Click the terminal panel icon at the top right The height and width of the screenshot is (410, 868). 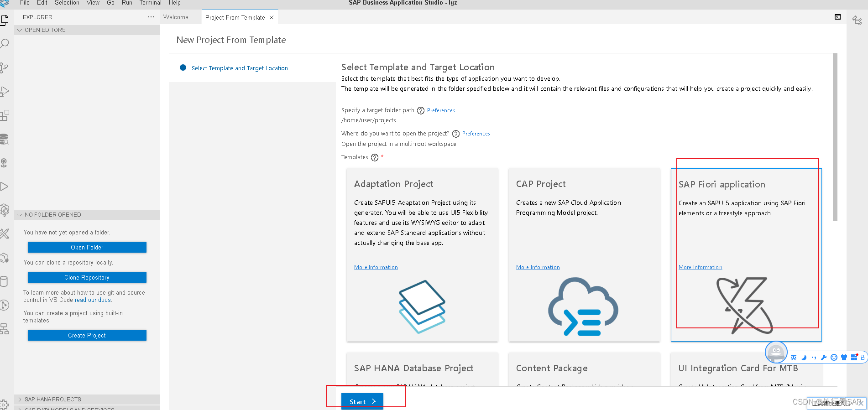(x=838, y=17)
